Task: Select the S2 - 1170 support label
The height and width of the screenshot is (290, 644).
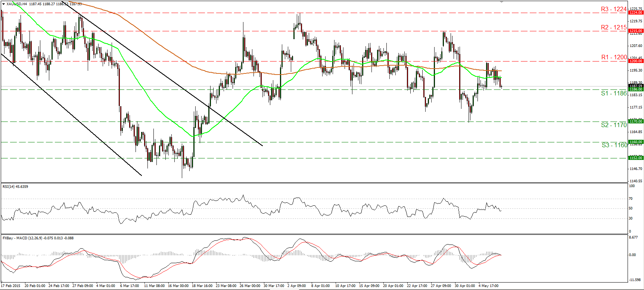Action: 614,125
